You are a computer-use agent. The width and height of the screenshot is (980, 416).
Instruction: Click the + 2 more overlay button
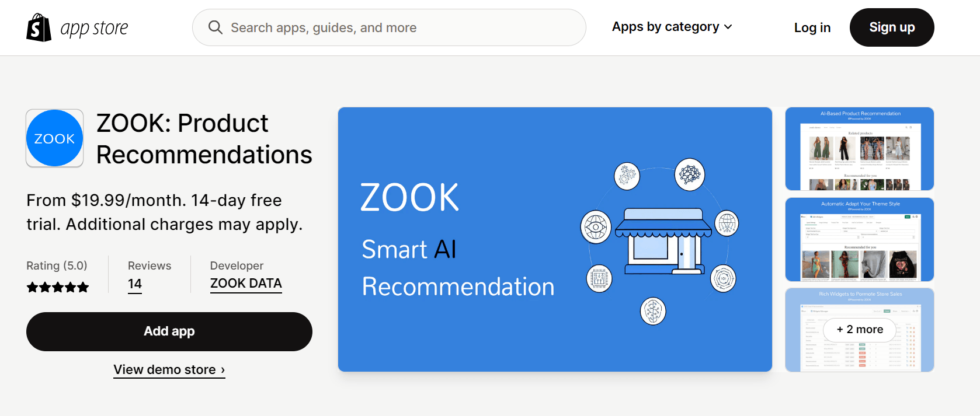coord(859,329)
